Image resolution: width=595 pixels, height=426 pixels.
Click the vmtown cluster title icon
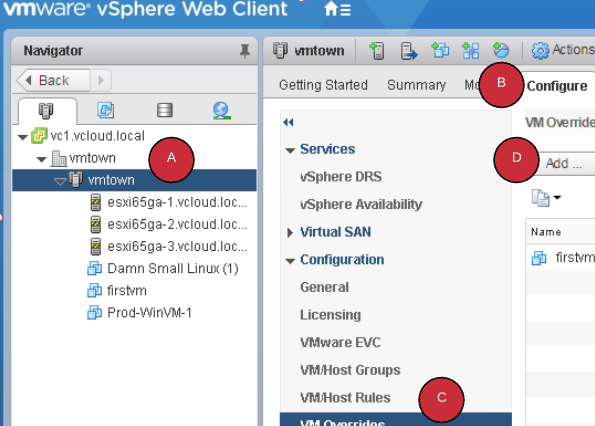tap(280, 50)
